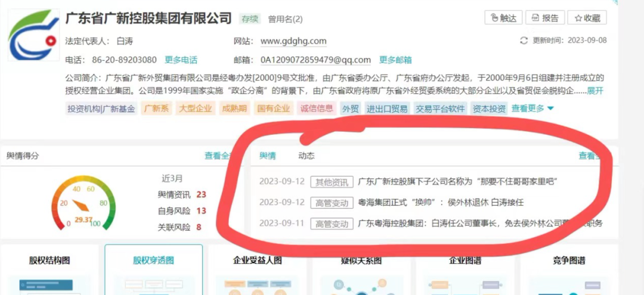Click company name 广东省广新控股集团有限公司
The width and height of the screenshot is (644, 295).
coord(148,18)
